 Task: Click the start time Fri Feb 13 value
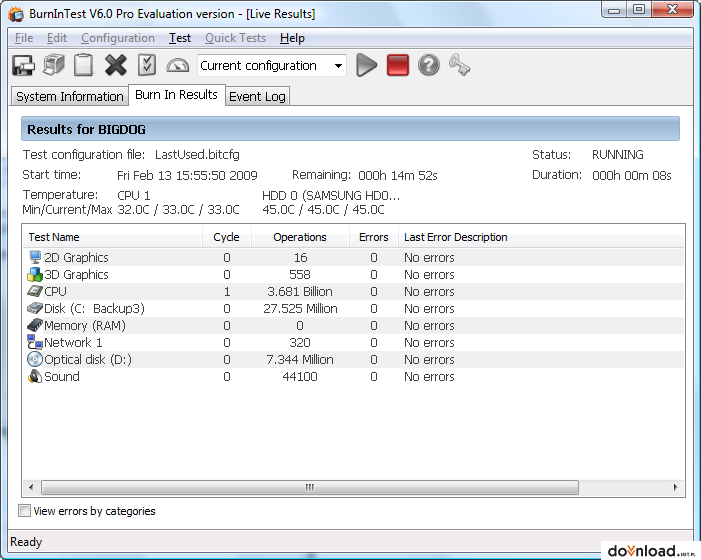[187, 175]
